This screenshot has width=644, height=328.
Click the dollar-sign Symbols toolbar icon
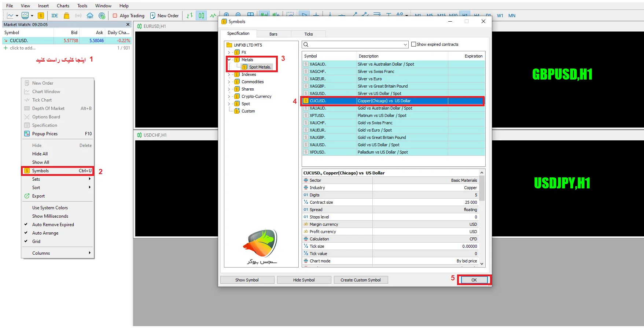(41, 16)
